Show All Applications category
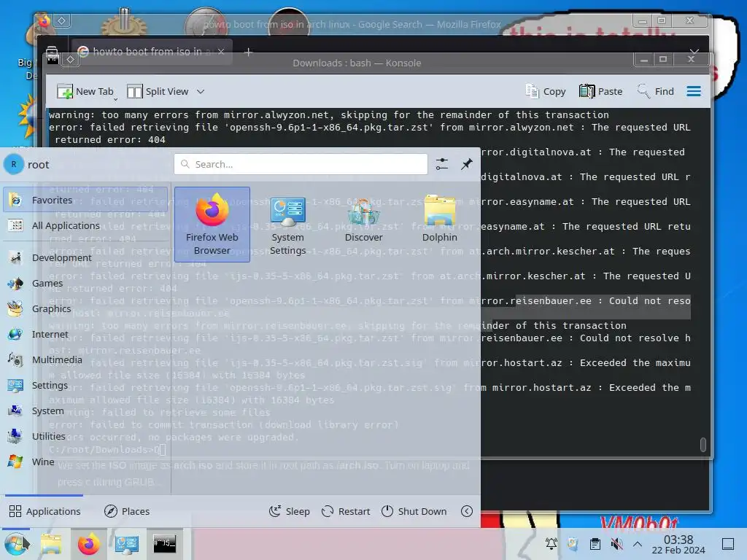The width and height of the screenshot is (747, 560). tap(85, 225)
